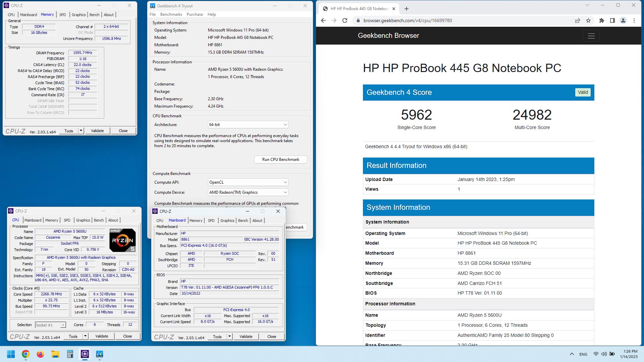Expand Tools arrow in CPU-Z Memory window
Viewport: 644px width, 362px height.
tap(81, 131)
